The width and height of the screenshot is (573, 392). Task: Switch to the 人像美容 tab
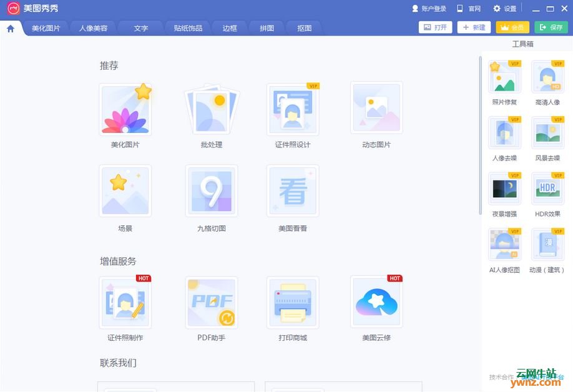coord(93,28)
